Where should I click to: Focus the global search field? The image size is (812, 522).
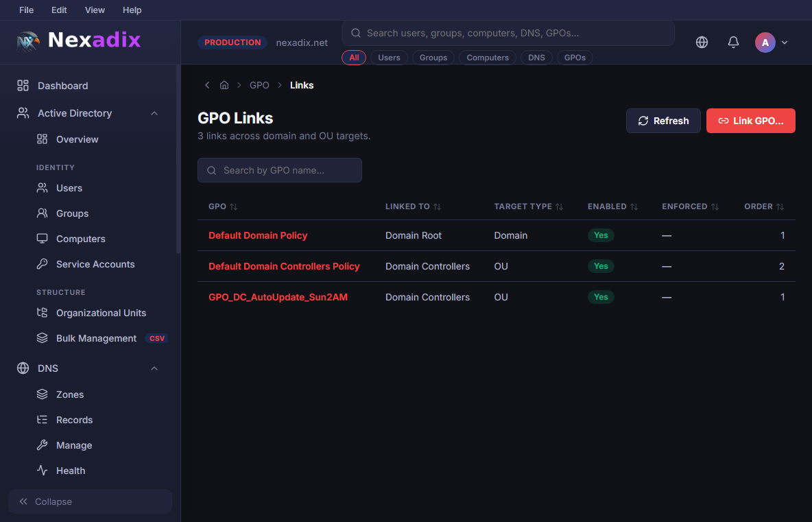pyautogui.click(x=508, y=33)
